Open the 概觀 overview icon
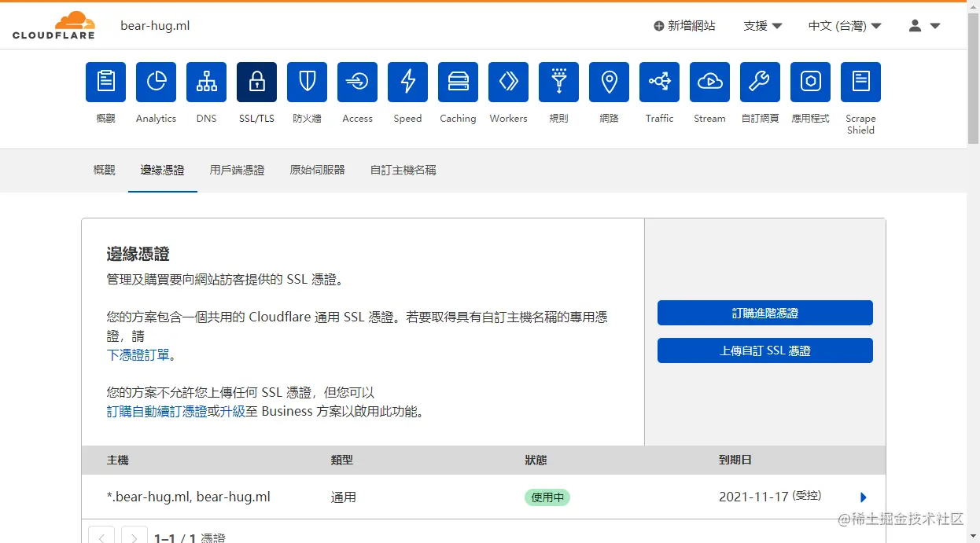Viewport: 980px width, 543px height. click(x=105, y=82)
